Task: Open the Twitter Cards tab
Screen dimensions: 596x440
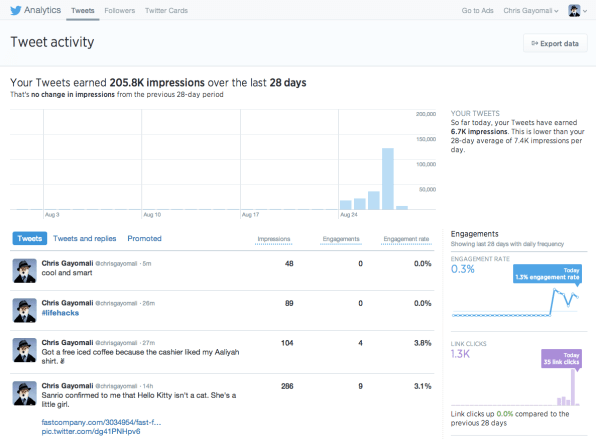Action: click(x=166, y=11)
